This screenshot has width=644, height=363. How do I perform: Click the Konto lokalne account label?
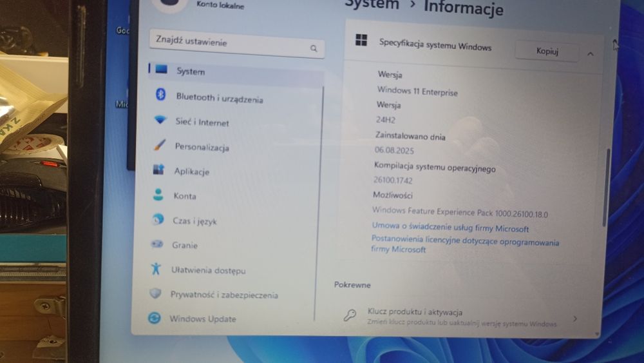(220, 5)
